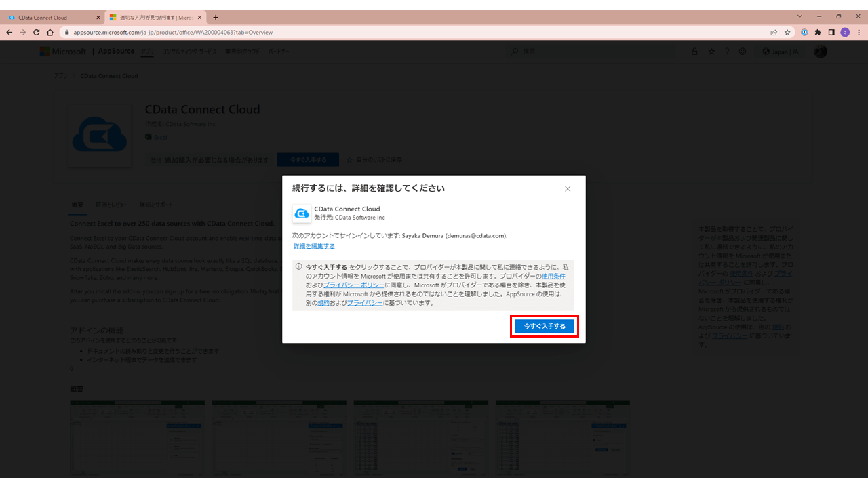Screen dimensions: 868x488
Task: Open the favorites star in the AppSource header
Action: (x=711, y=52)
